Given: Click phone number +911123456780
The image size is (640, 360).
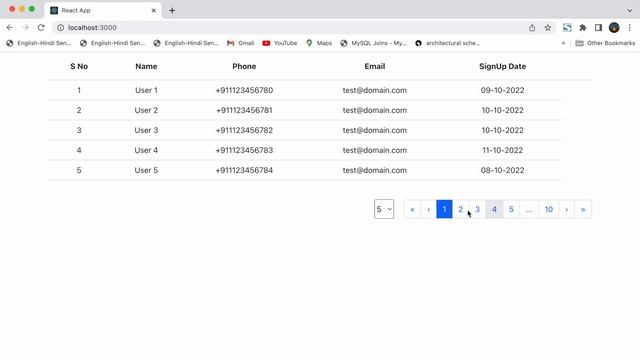Looking at the screenshot, I should click(x=244, y=90).
